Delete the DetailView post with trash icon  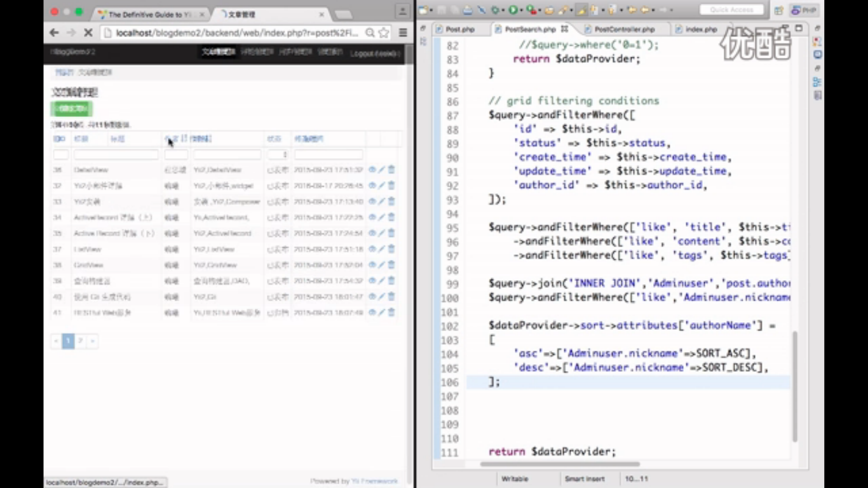tap(391, 170)
